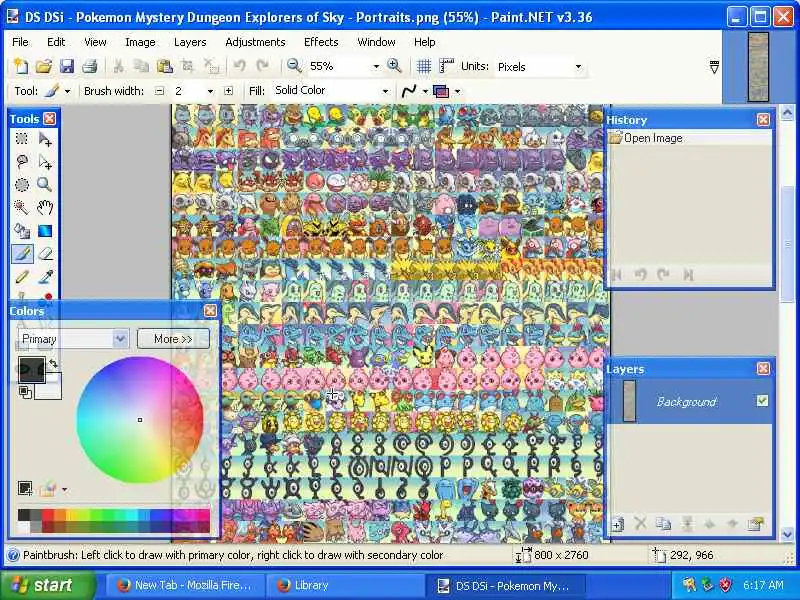Toggle Background layer visibility checkbox

point(762,401)
